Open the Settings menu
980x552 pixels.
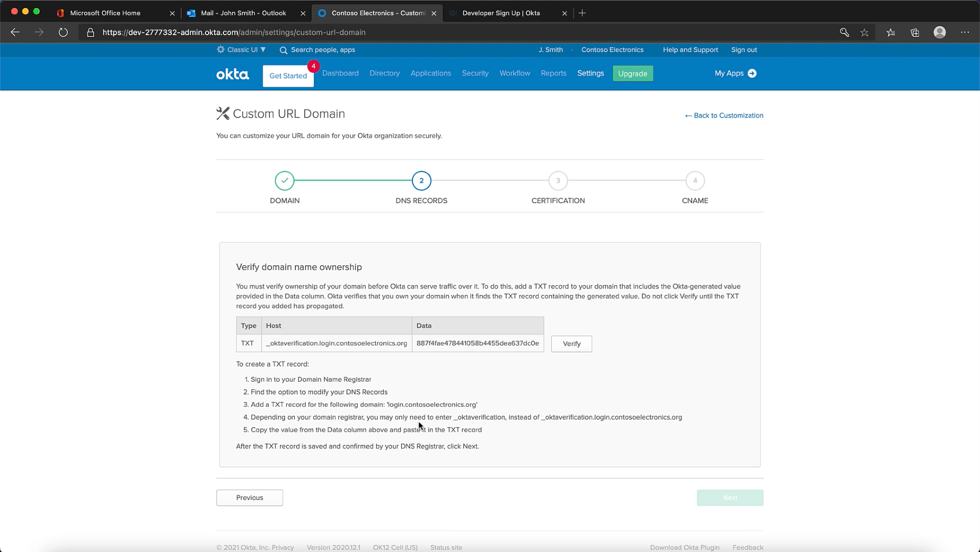(x=590, y=73)
